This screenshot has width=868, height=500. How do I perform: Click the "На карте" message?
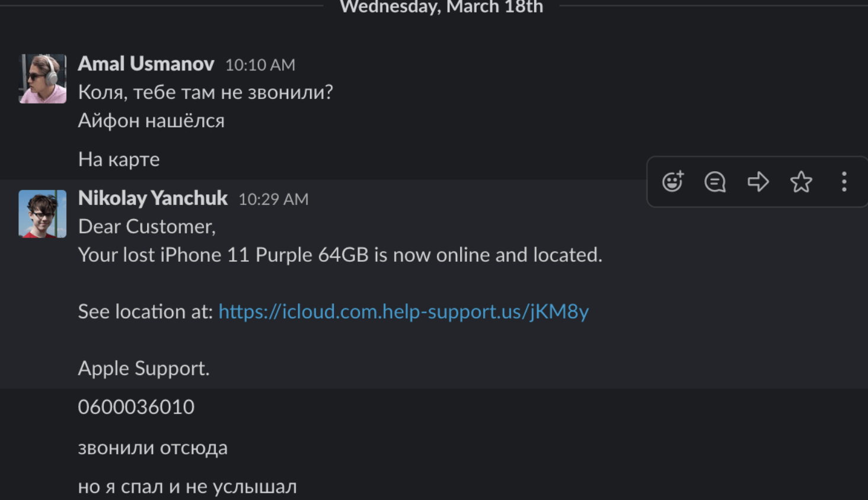pos(119,159)
